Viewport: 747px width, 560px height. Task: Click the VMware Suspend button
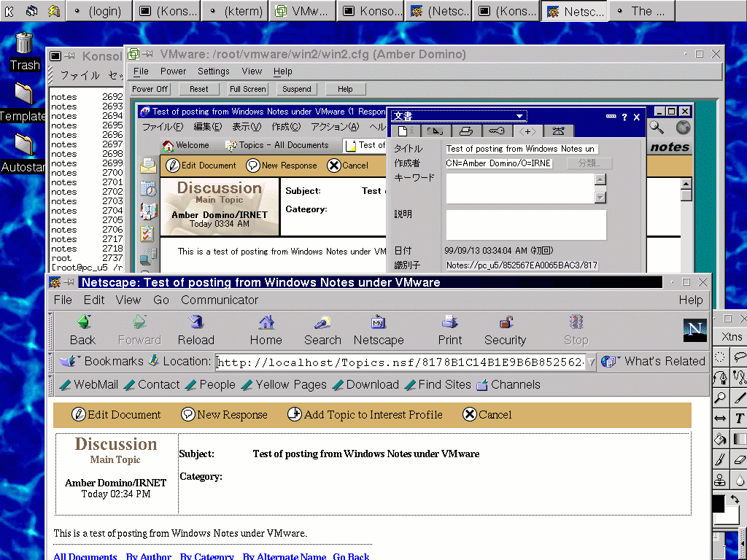(296, 89)
